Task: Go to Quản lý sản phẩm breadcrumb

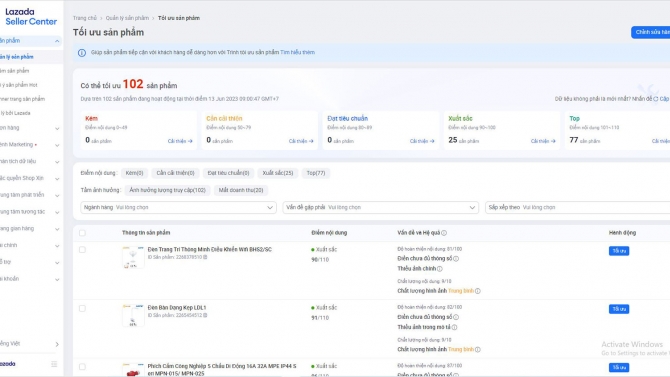Action: pyautogui.click(x=127, y=18)
